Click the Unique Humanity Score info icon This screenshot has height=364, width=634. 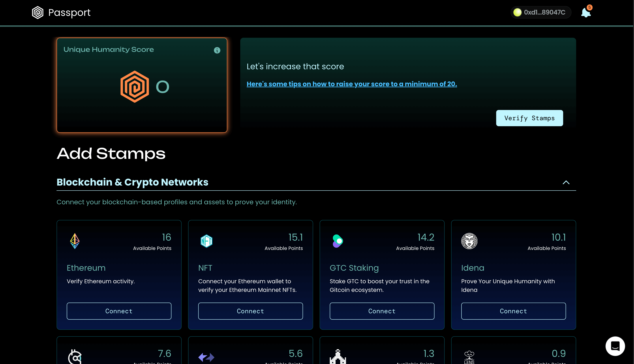click(x=217, y=50)
